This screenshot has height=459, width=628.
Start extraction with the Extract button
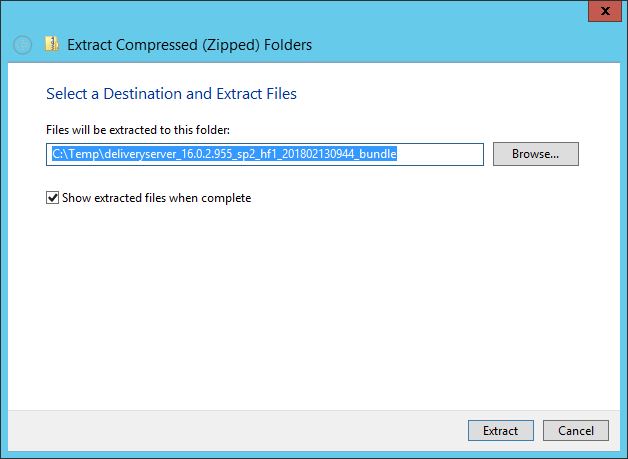(501, 431)
